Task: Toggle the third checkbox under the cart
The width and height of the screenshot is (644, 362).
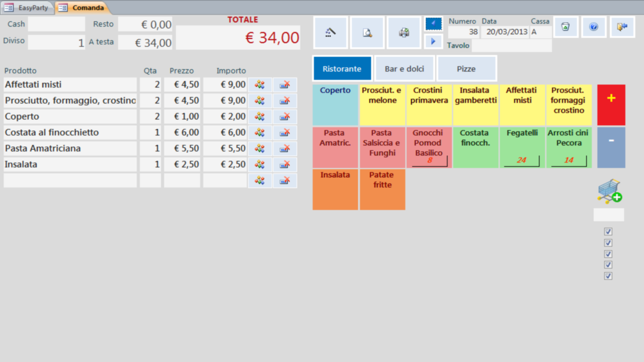Action: pyautogui.click(x=608, y=254)
